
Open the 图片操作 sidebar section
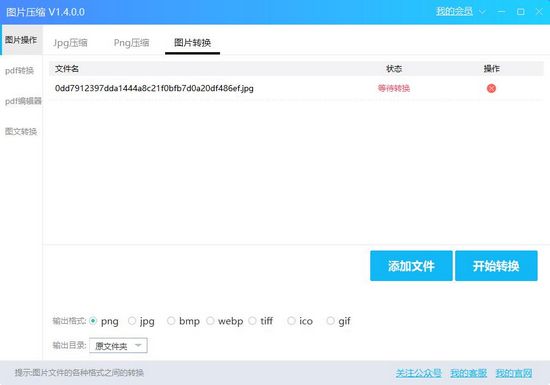pyautogui.click(x=21, y=40)
